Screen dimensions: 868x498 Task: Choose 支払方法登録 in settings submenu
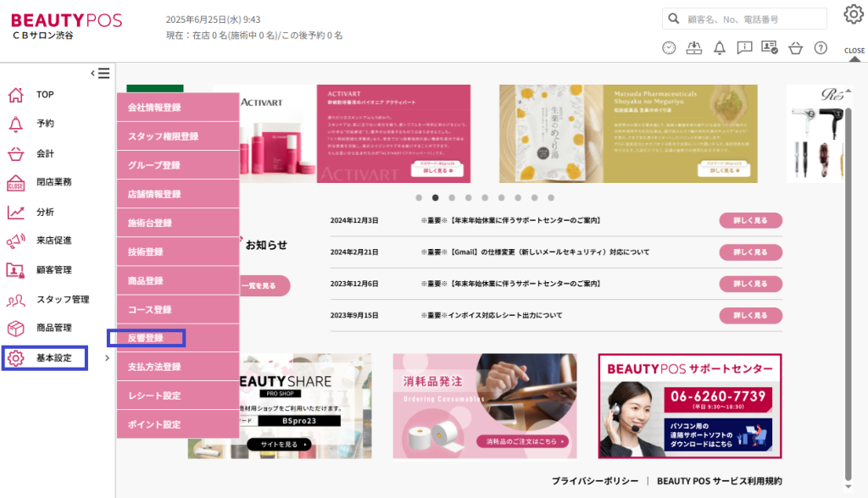pos(154,367)
